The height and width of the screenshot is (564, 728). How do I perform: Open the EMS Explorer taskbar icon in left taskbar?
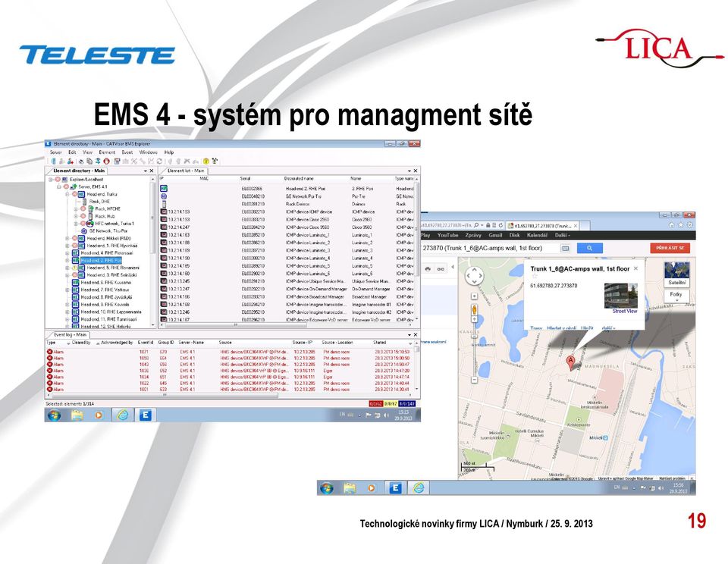coord(145,415)
